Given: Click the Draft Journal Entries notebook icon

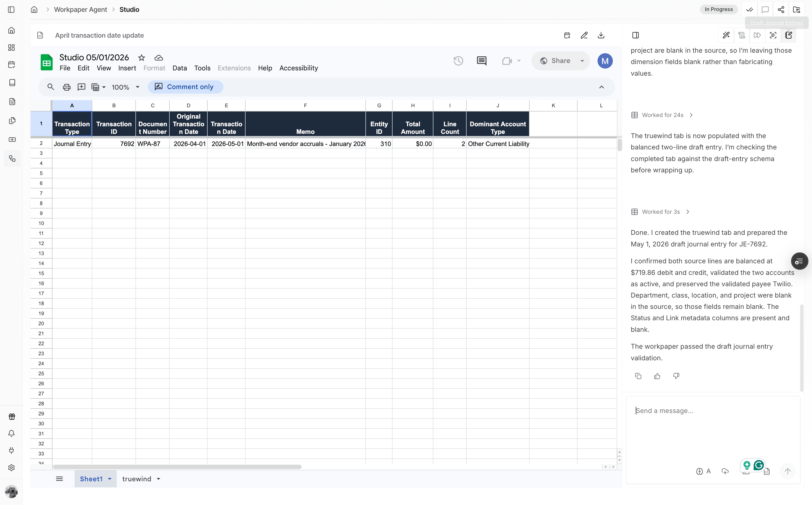Looking at the screenshot, I should pos(789,35).
